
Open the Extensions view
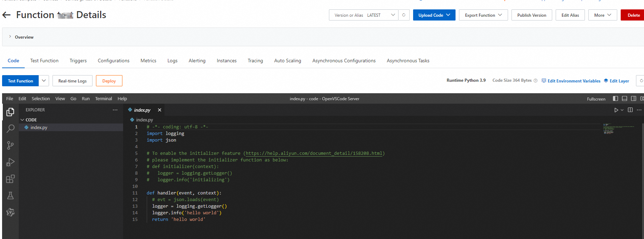(10, 179)
